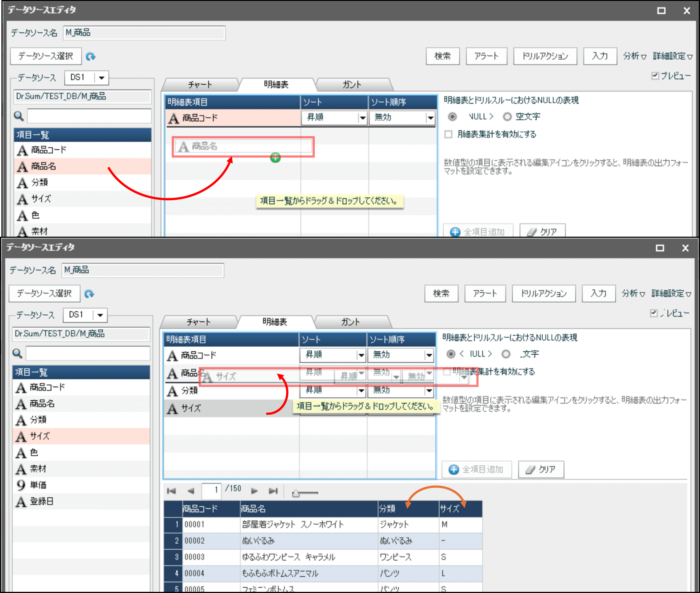Viewport: 700px width, 593px height.
Task: Click the refresh icon next to データソース選択 in top window
Action: 90,56
